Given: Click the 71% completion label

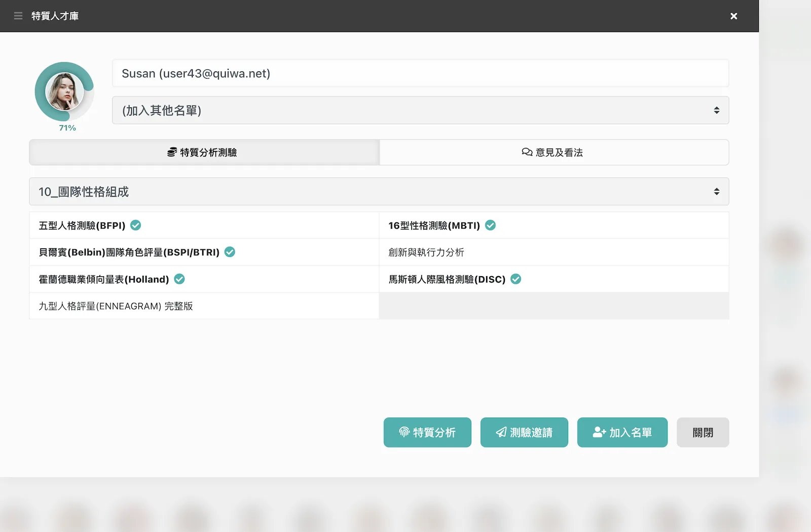Looking at the screenshot, I should click(67, 128).
